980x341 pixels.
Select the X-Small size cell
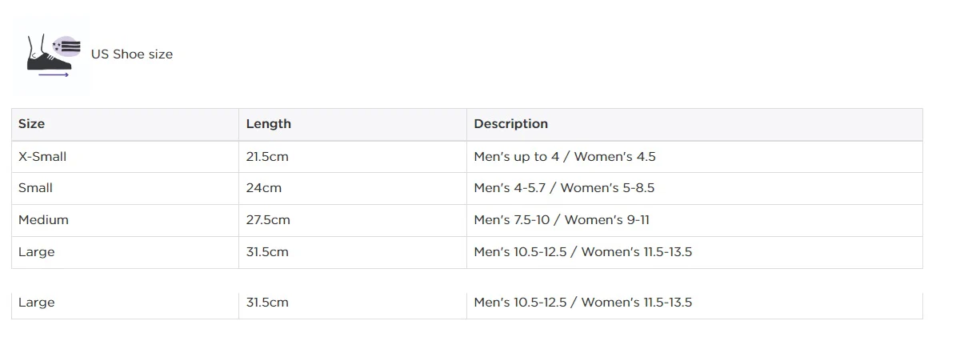click(x=125, y=157)
